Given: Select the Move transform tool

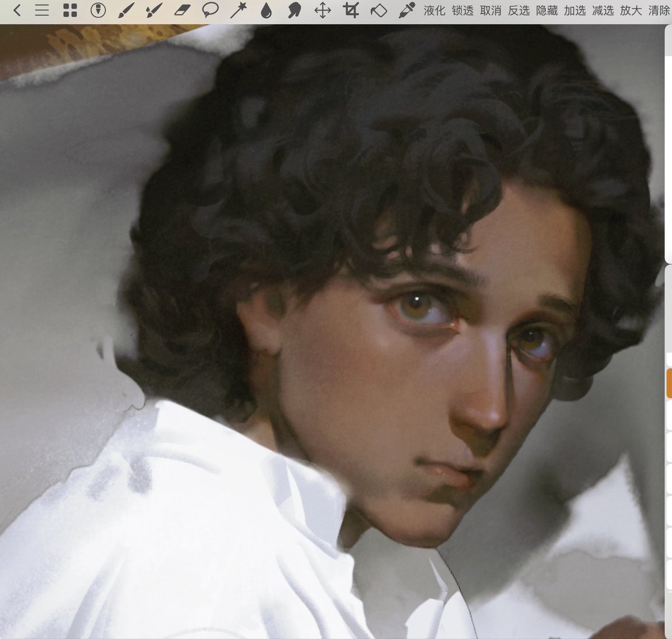Looking at the screenshot, I should point(322,10).
